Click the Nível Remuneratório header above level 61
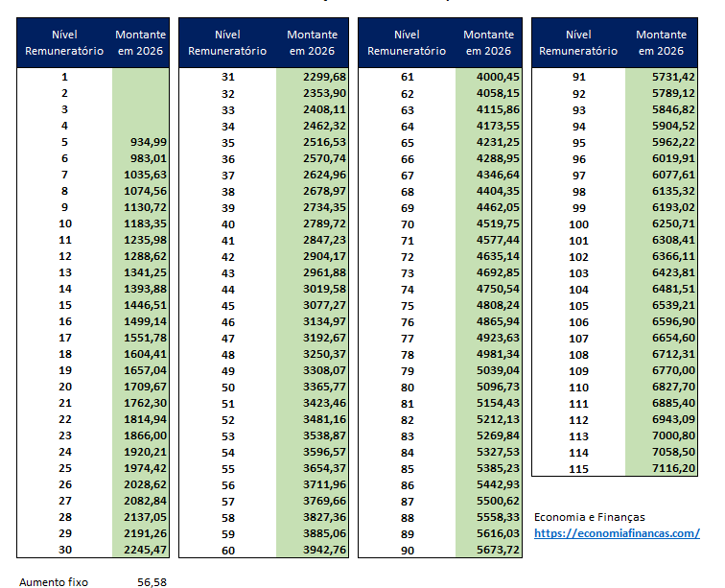Image resolution: width=725 pixels, height=588 pixels. pos(407,42)
